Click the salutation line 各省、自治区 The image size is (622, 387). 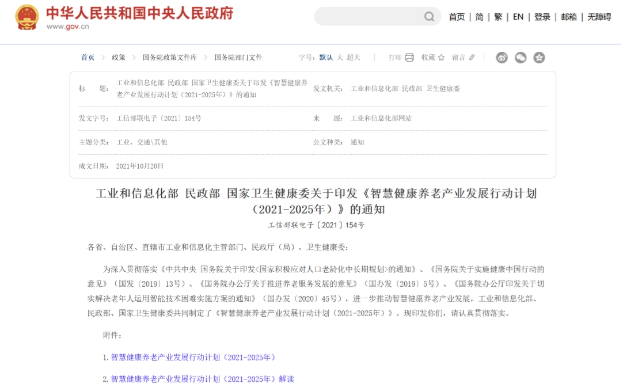(217, 247)
